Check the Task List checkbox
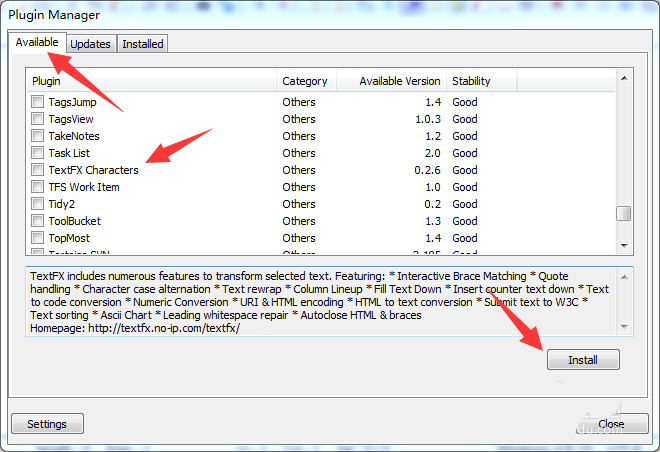The height and width of the screenshot is (452, 660). click(x=37, y=153)
